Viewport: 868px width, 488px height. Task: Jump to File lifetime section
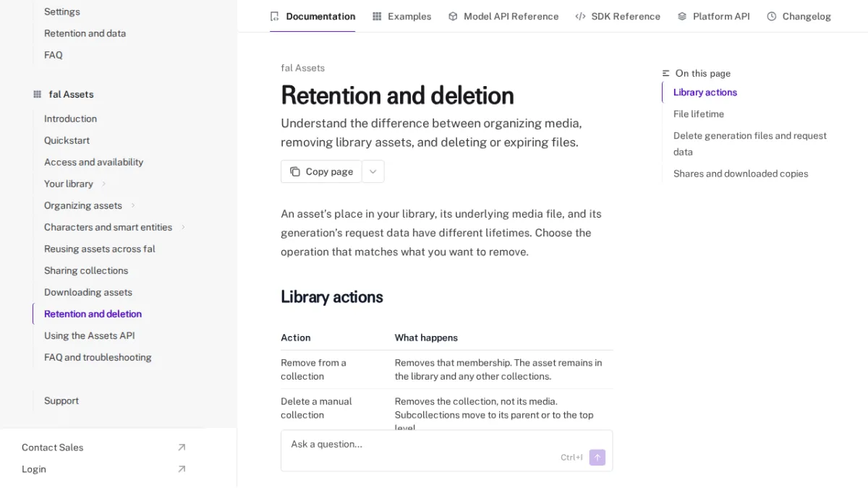point(699,114)
